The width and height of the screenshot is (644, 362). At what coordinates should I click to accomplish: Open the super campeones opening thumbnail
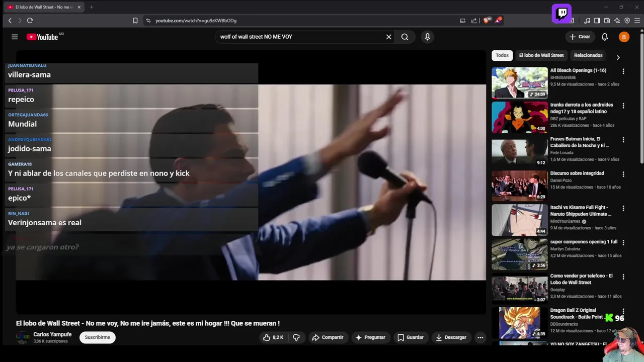(x=520, y=254)
